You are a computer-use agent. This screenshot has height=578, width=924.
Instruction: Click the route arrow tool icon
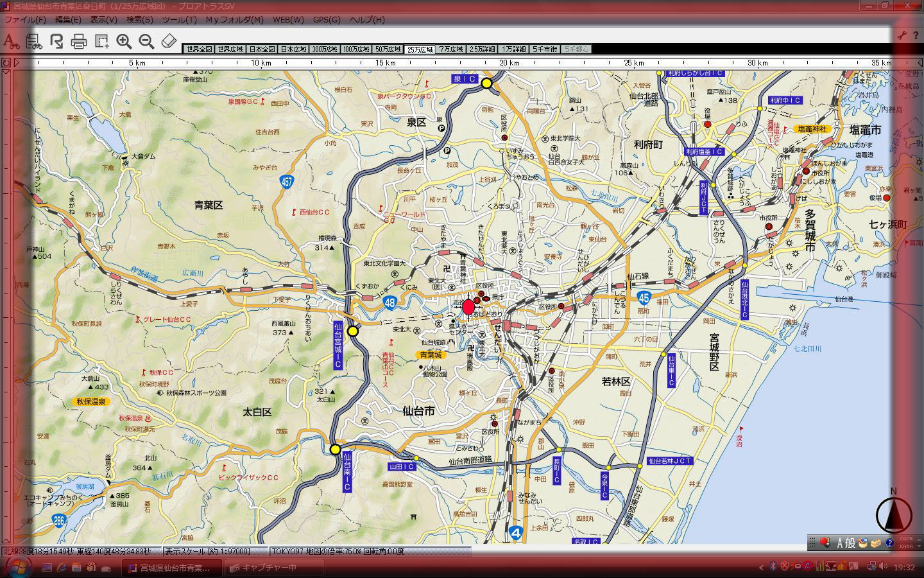pos(56,42)
